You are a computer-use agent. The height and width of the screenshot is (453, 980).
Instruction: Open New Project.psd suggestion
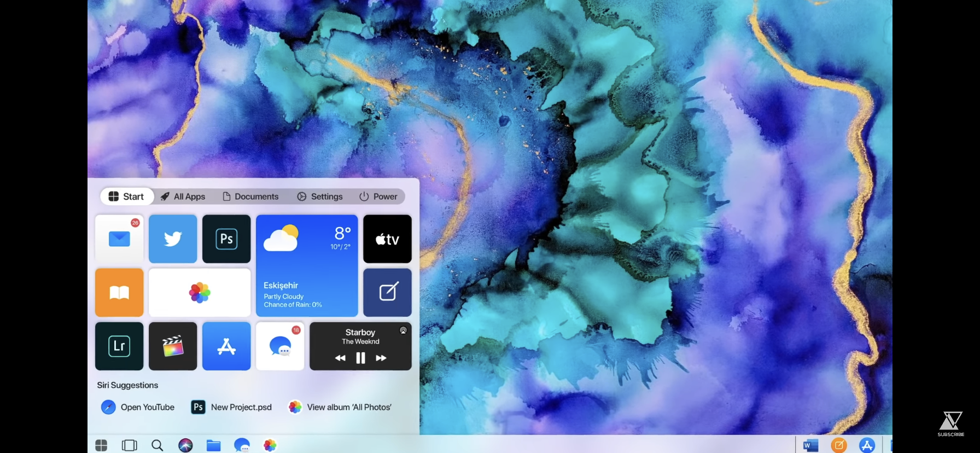pos(231,407)
